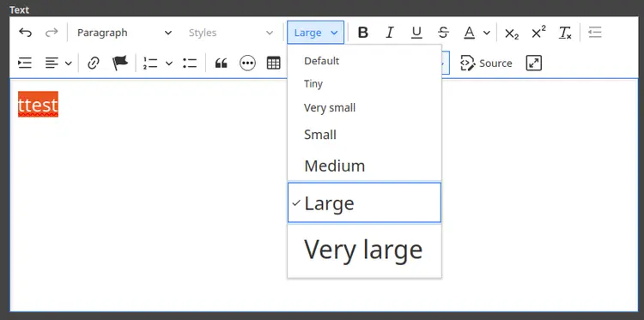
Task: Pick Medium font size
Action: coord(364,166)
